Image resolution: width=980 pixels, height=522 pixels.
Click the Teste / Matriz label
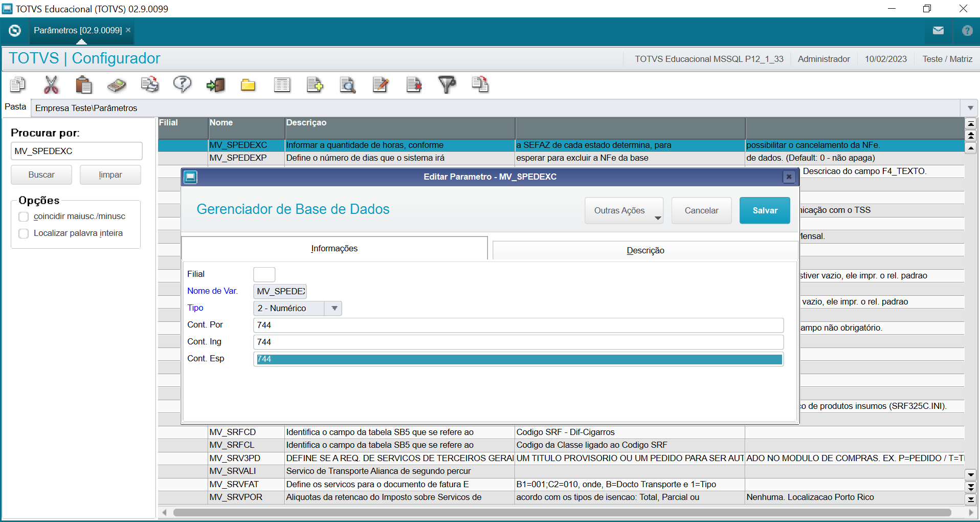click(947, 59)
